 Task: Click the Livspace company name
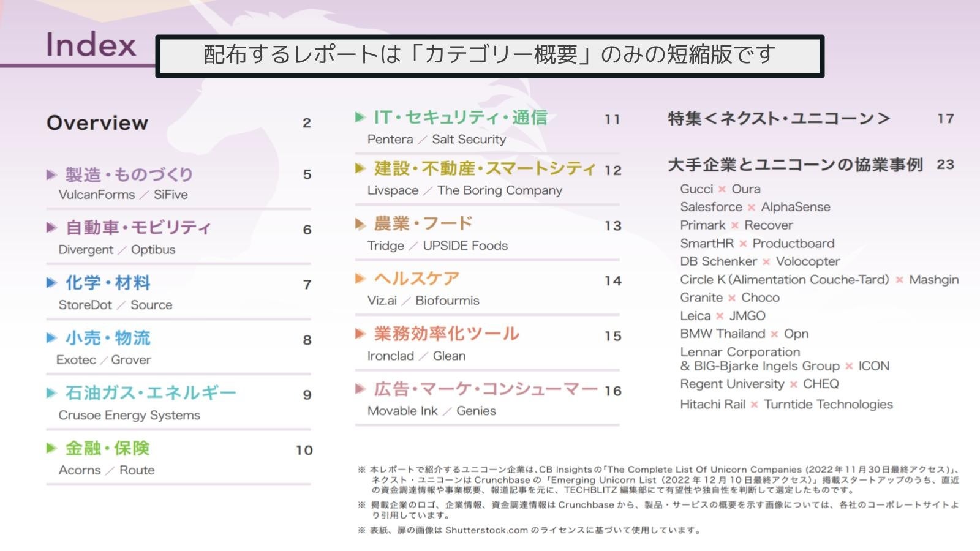tap(393, 190)
